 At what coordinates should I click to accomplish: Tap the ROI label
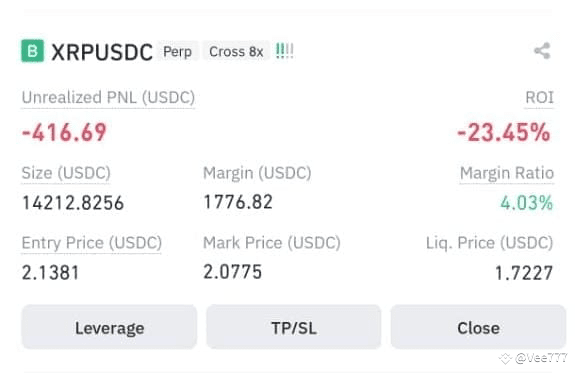click(x=539, y=98)
